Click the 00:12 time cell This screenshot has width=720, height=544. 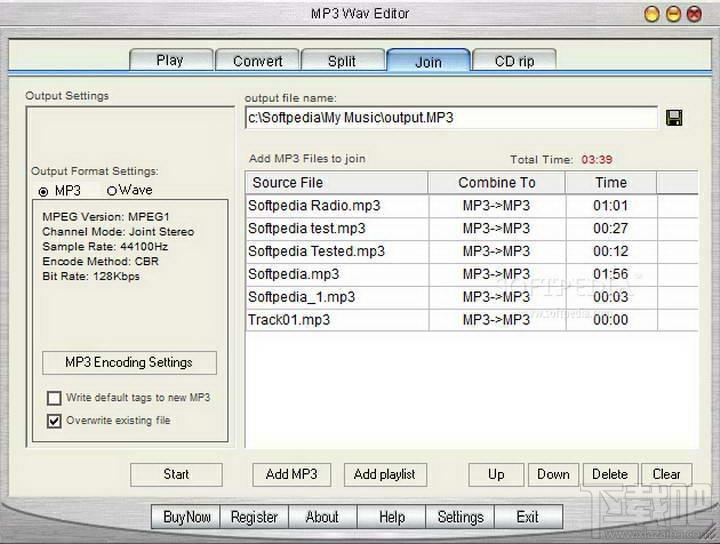click(611, 252)
